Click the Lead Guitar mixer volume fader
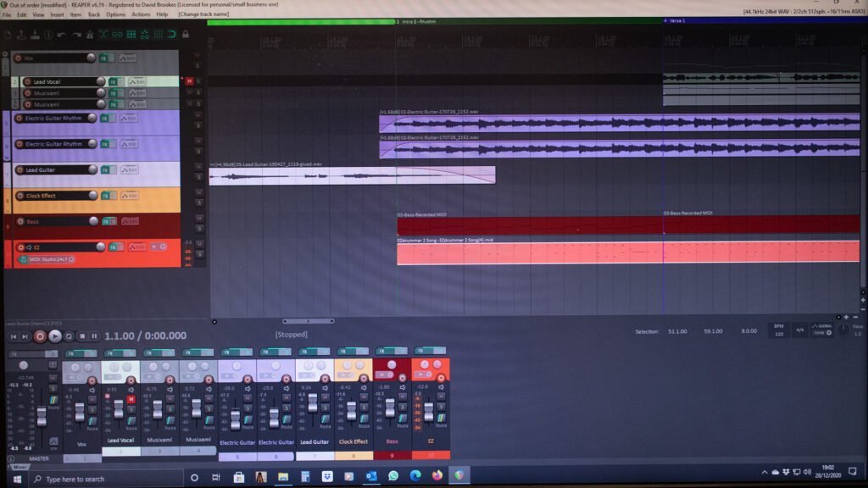Image resolution: width=868 pixels, height=488 pixels. [313, 404]
